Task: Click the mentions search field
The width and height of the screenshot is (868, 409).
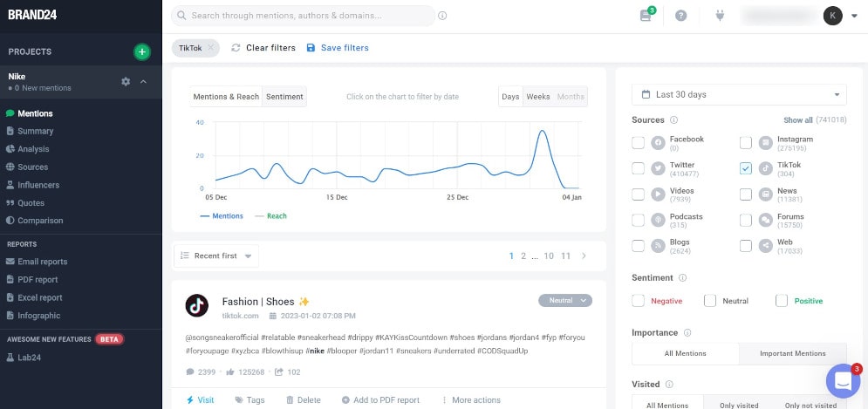Action: tap(305, 16)
